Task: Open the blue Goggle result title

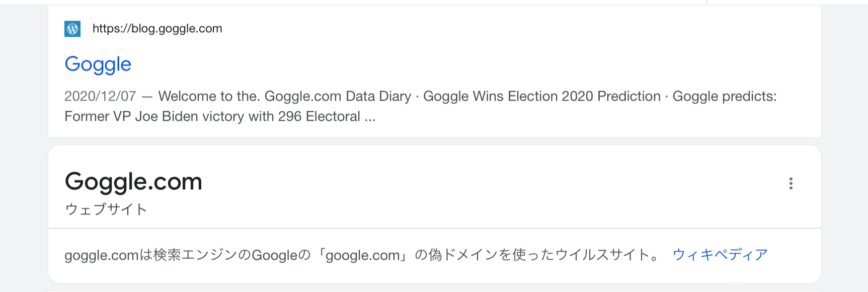Action: coord(98,64)
